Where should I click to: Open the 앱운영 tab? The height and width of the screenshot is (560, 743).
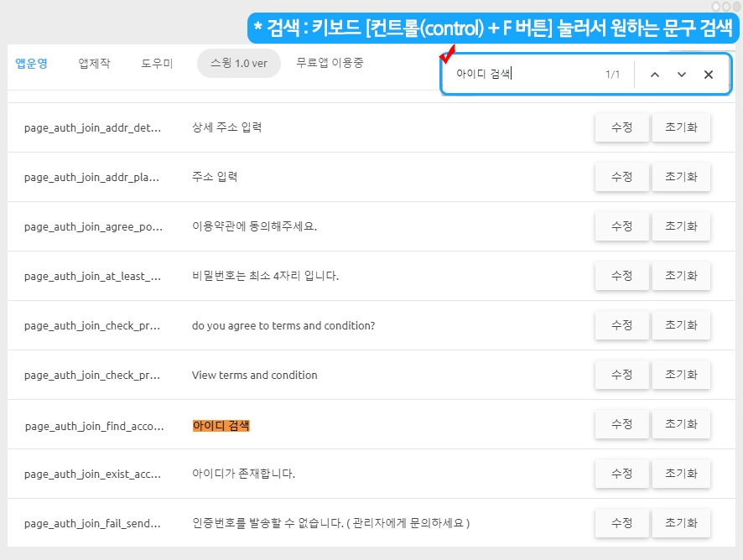pos(32,64)
